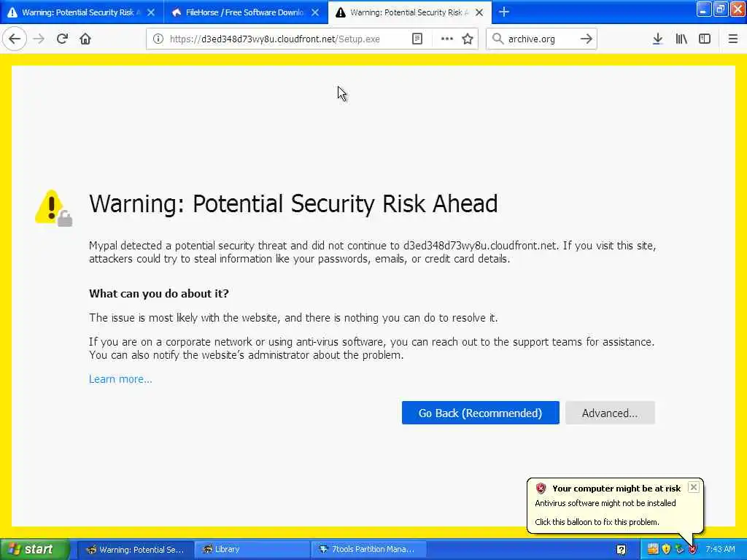Screen dimensions: 747x560
Task: Click the search magnifier icon
Action: click(498, 39)
